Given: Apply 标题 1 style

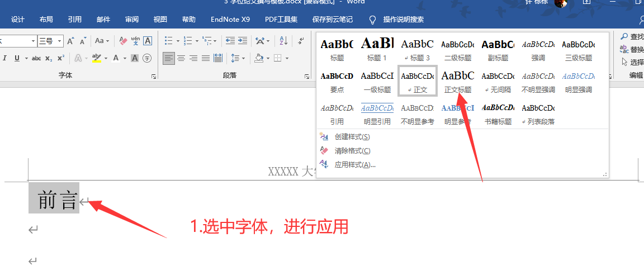Looking at the screenshot, I should point(377,49).
